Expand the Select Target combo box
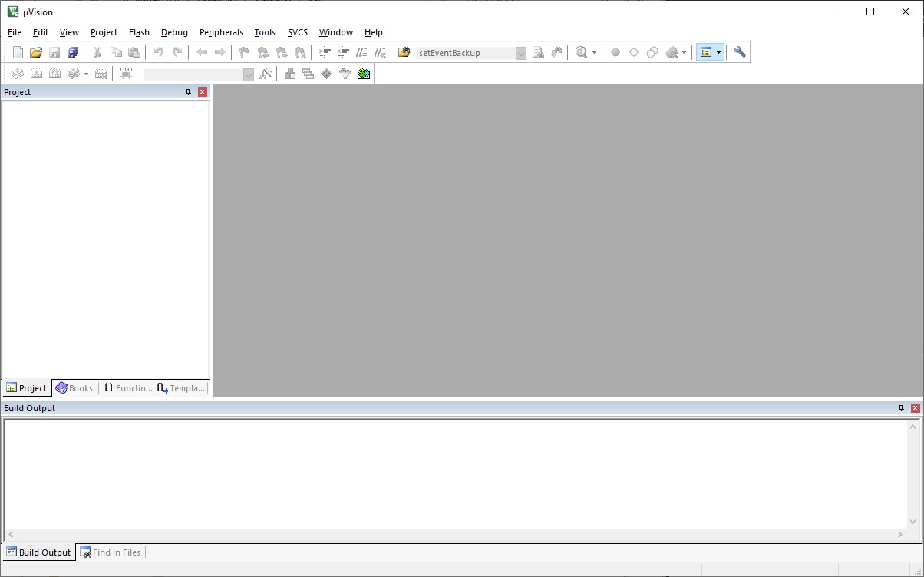Screen dimensions: 924x577 tap(249, 74)
